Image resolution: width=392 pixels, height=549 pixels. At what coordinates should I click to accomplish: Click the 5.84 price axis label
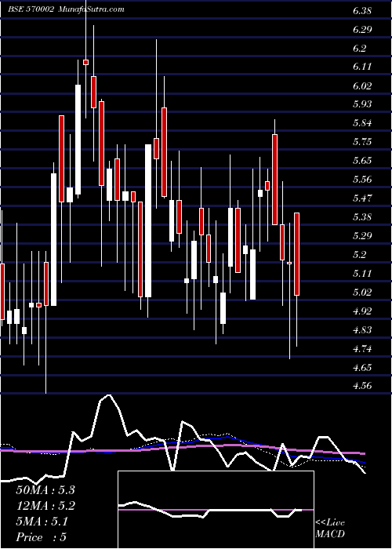tap(362, 123)
